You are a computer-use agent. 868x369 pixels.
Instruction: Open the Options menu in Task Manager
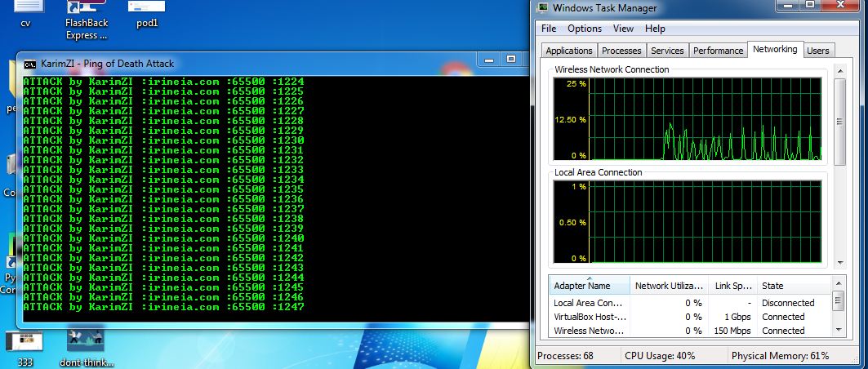585,29
